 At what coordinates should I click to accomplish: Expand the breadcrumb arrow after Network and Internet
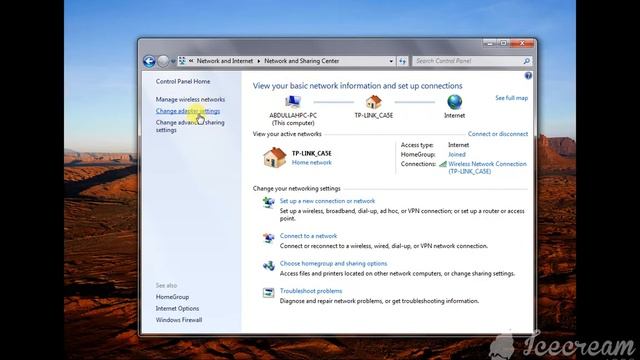coord(258,61)
